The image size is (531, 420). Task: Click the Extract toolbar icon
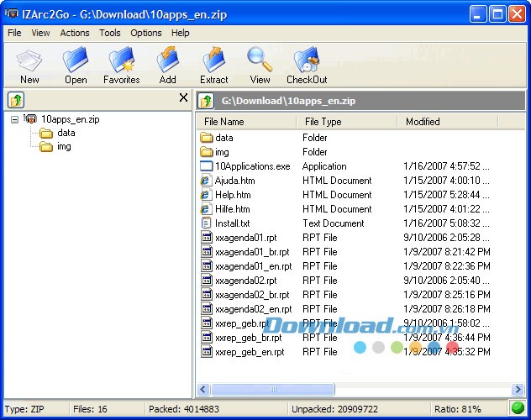[214, 64]
